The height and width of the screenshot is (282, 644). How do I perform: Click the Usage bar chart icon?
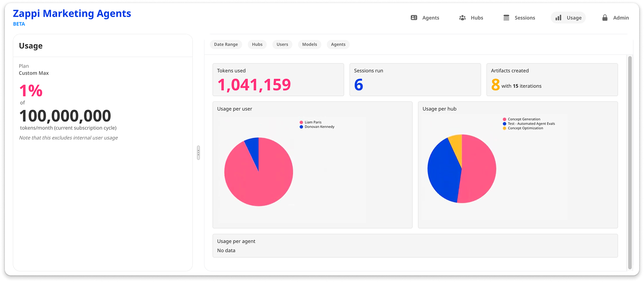(558, 18)
